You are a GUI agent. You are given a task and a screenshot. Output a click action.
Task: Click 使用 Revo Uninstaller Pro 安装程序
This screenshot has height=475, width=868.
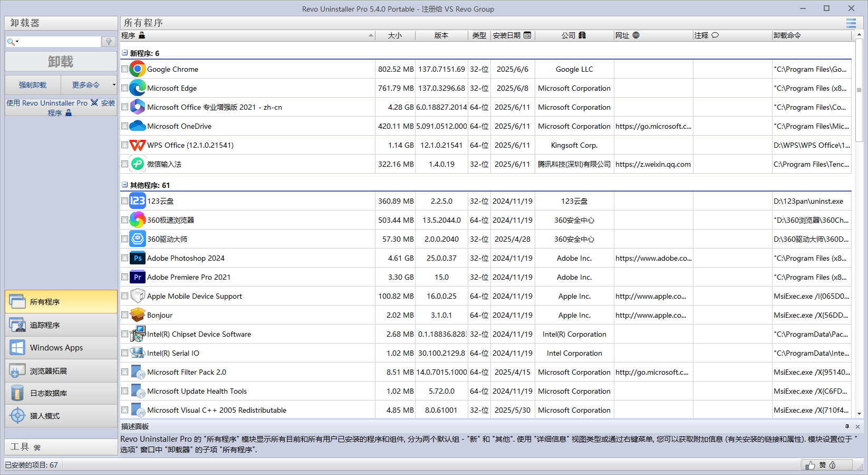click(x=61, y=108)
